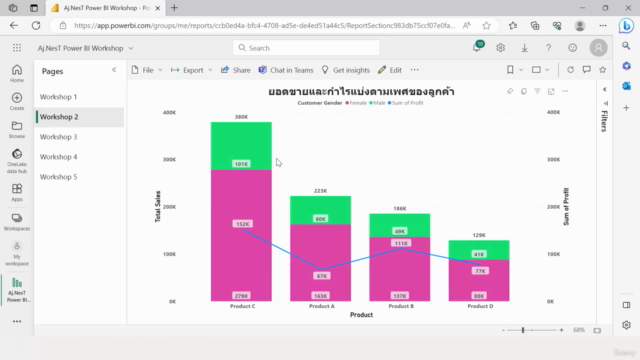Viewport: 640px width, 360px height.
Task: Add report to favorites star
Action: [x=602, y=70]
